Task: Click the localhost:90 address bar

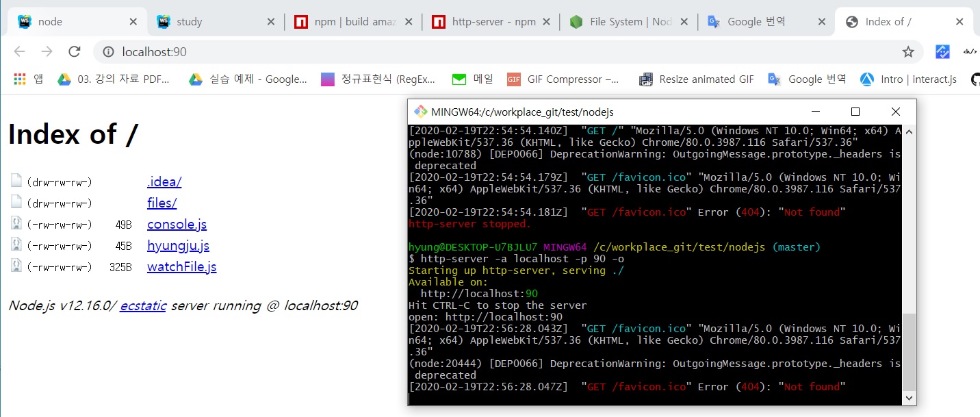Action: click(479, 52)
